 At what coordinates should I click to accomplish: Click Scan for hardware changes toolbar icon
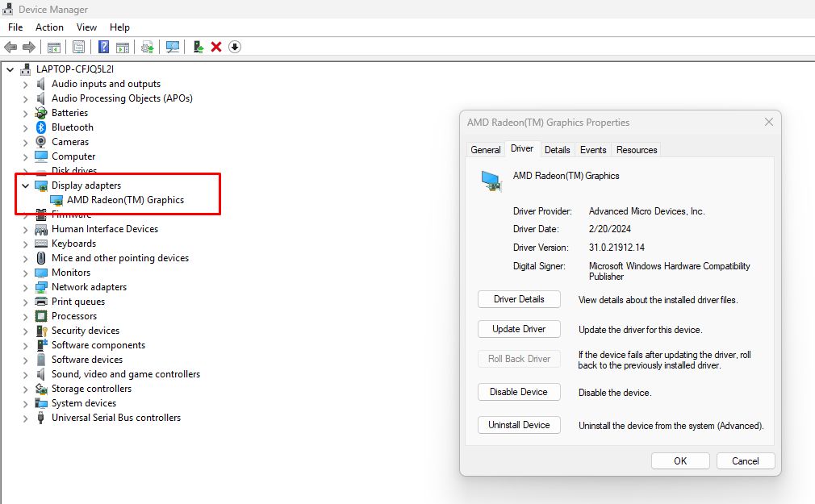click(173, 47)
